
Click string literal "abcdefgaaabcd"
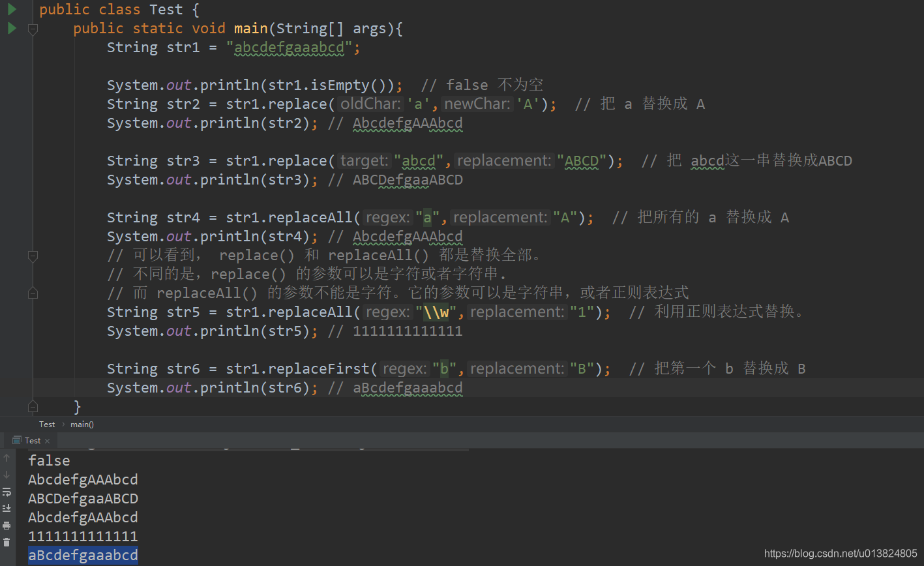[289, 48]
